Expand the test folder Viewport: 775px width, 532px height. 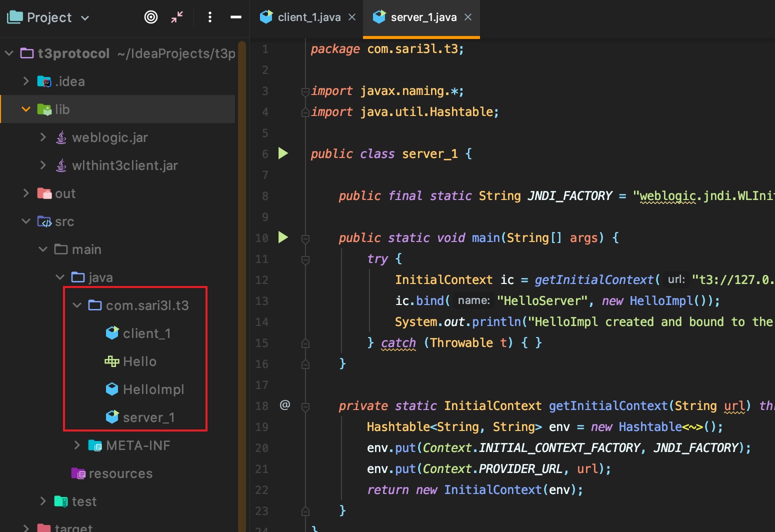(43, 501)
